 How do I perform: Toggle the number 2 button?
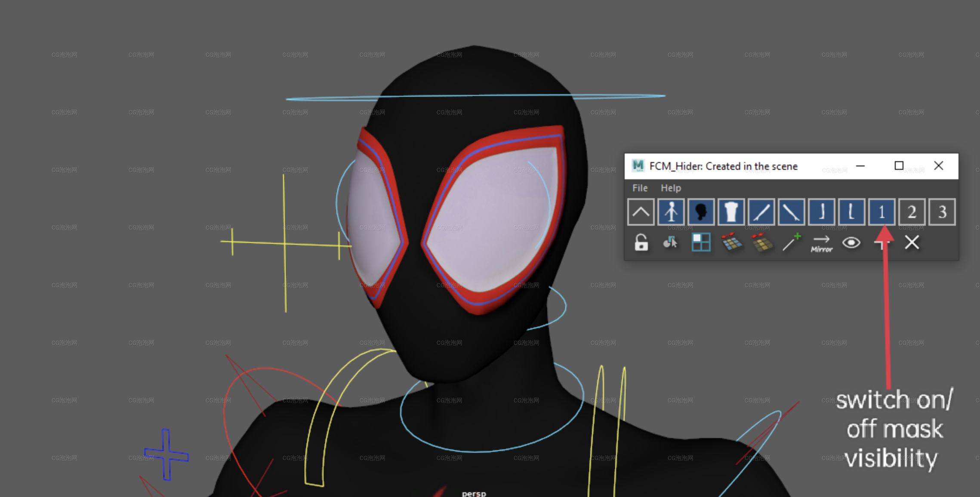coord(912,212)
